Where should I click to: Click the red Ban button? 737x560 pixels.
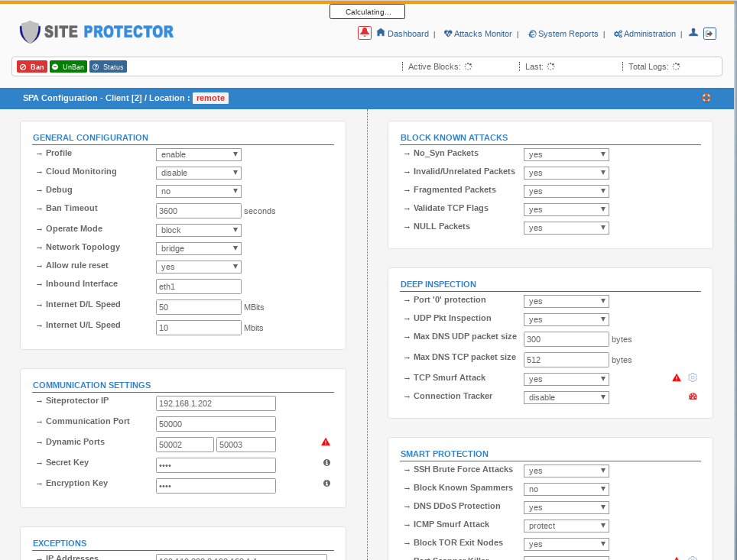32,66
